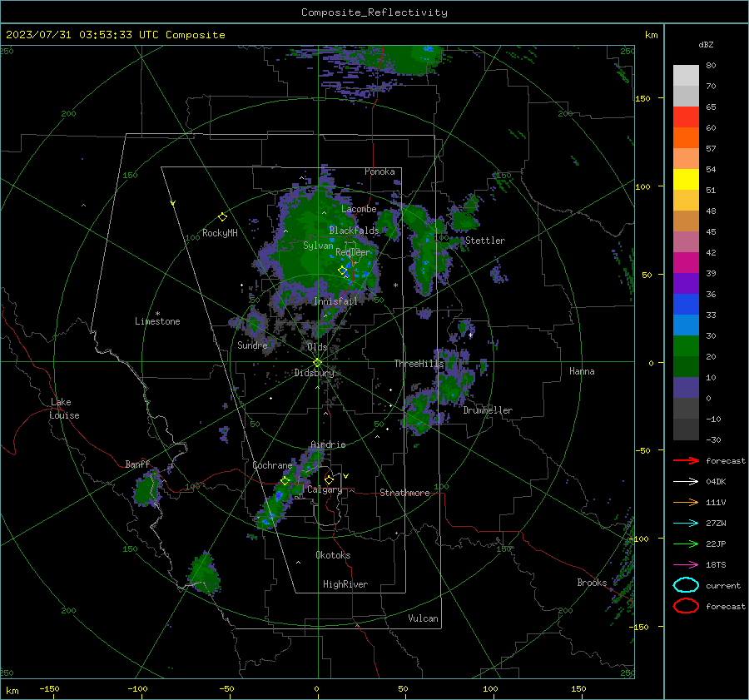Click the magenta 42–39 dBZ color swatch
Screen dimensions: 749x700
tap(686, 263)
